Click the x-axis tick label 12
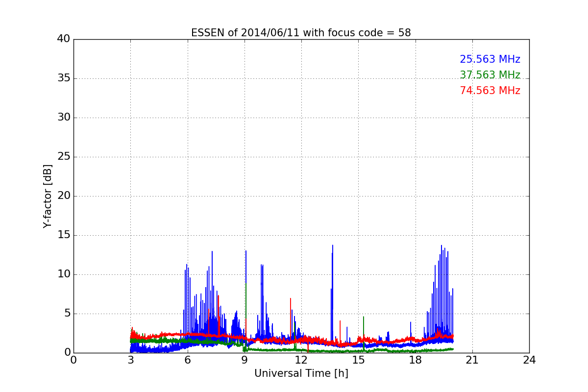588x392 pixels. [x=301, y=360]
